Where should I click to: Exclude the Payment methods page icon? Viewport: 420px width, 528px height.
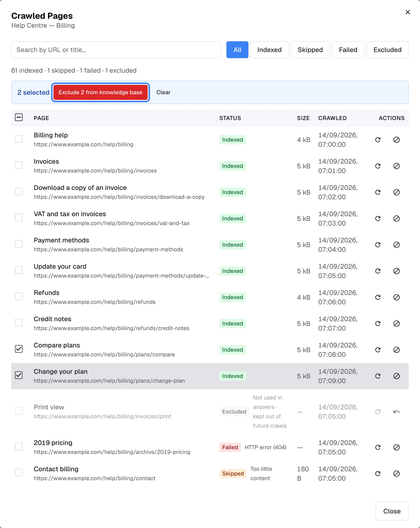tap(396, 245)
